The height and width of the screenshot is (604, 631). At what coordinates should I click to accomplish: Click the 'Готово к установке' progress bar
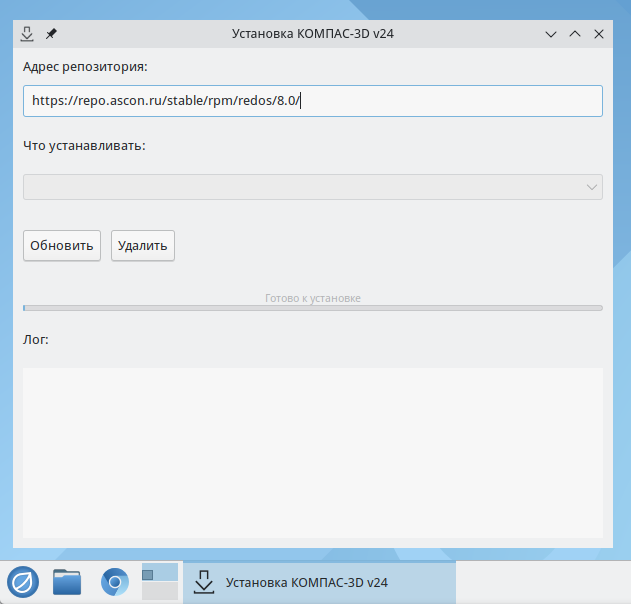[x=312, y=307]
